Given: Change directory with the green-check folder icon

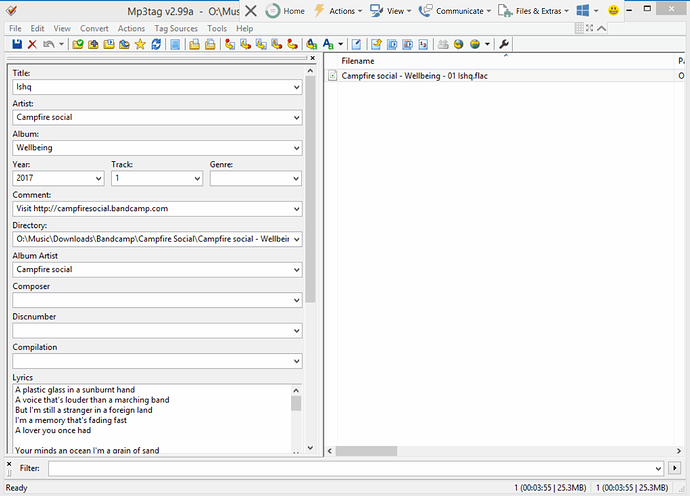Looking at the screenshot, I should (x=78, y=44).
